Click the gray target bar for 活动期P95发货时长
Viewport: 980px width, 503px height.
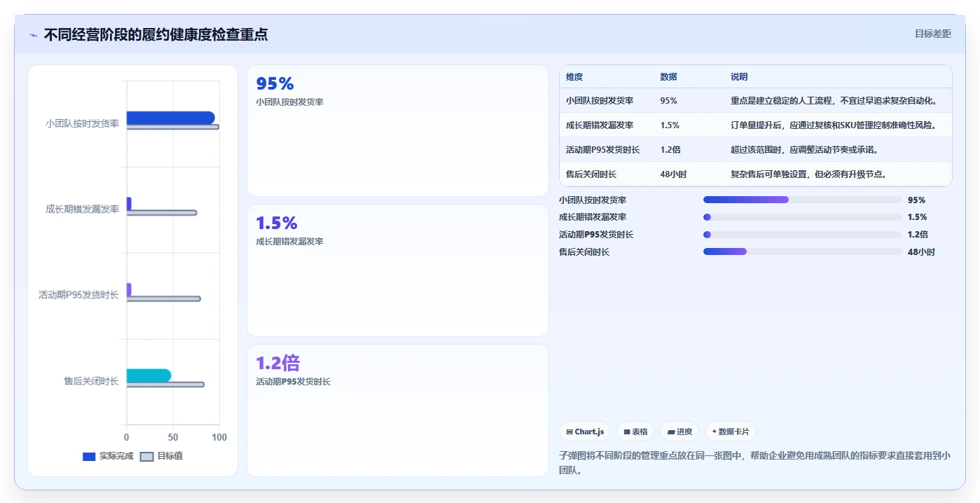point(163,298)
